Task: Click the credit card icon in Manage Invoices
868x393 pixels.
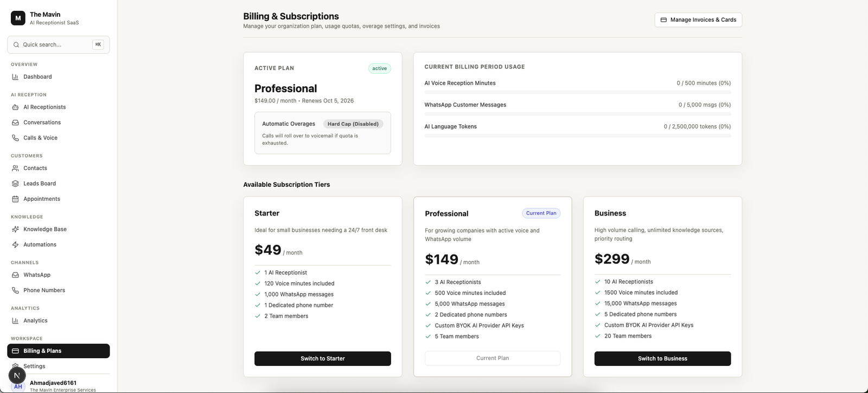Action: pyautogui.click(x=663, y=20)
